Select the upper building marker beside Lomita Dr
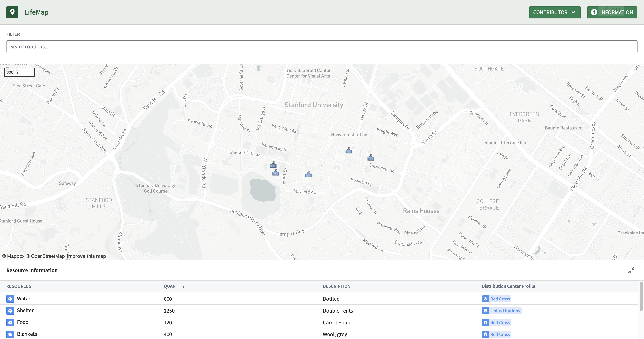The image size is (644, 339). pos(273,165)
